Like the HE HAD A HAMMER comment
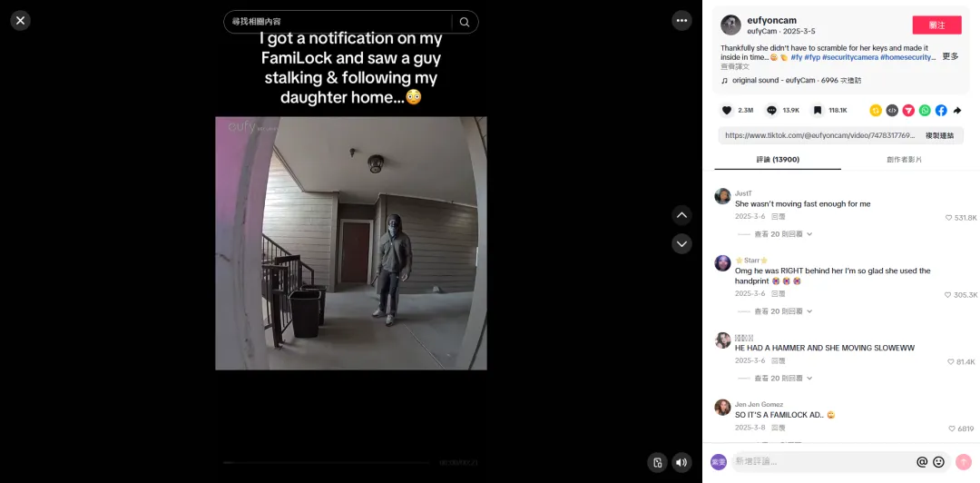Viewport: 980px width, 483px height. tap(951, 361)
